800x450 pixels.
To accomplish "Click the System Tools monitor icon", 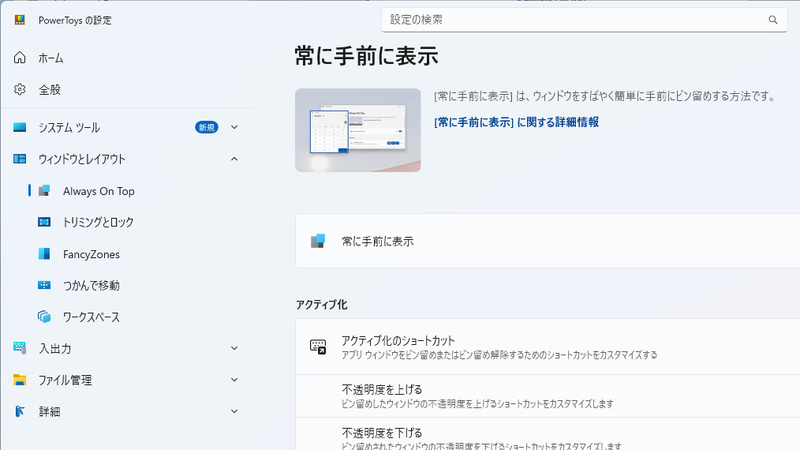I will click(19, 127).
